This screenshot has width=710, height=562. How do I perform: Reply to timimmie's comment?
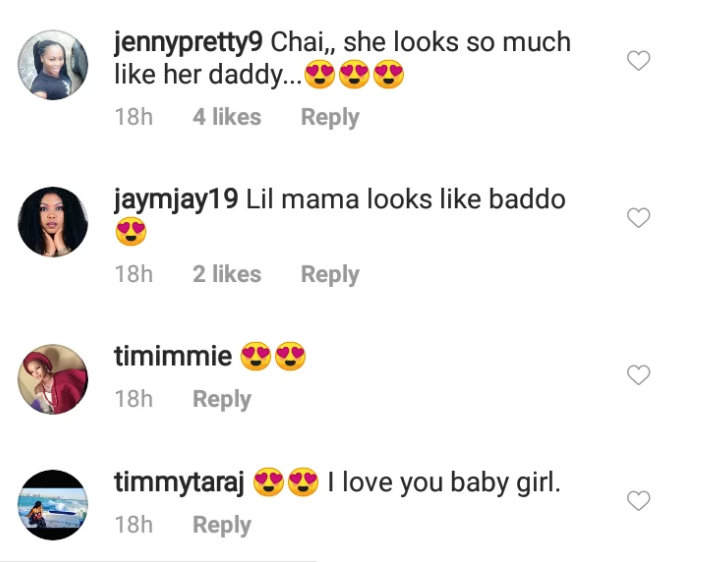222,399
